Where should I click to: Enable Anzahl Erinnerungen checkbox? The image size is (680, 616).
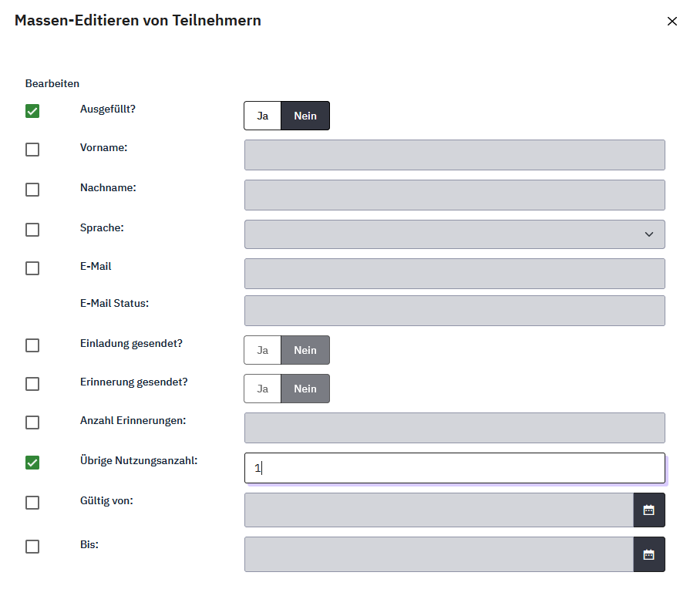pyautogui.click(x=32, y=422)
